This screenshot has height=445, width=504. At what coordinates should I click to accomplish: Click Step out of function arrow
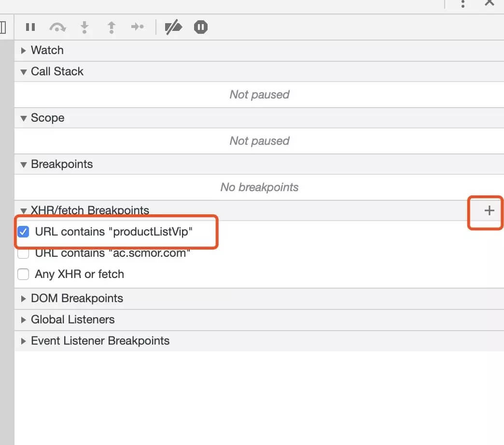click(x=111, y=28)
